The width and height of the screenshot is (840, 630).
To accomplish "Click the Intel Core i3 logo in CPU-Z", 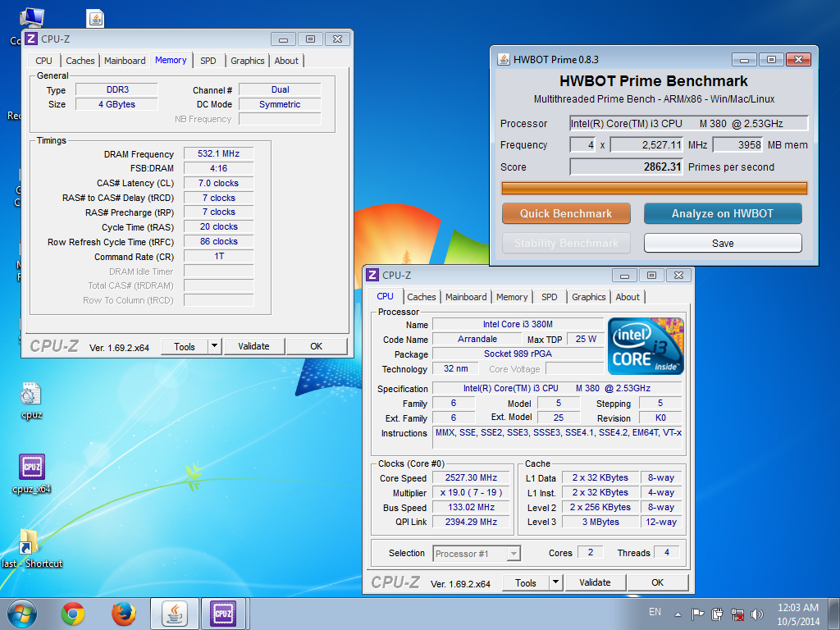I will pyautogui.click(x=646, y=346).
